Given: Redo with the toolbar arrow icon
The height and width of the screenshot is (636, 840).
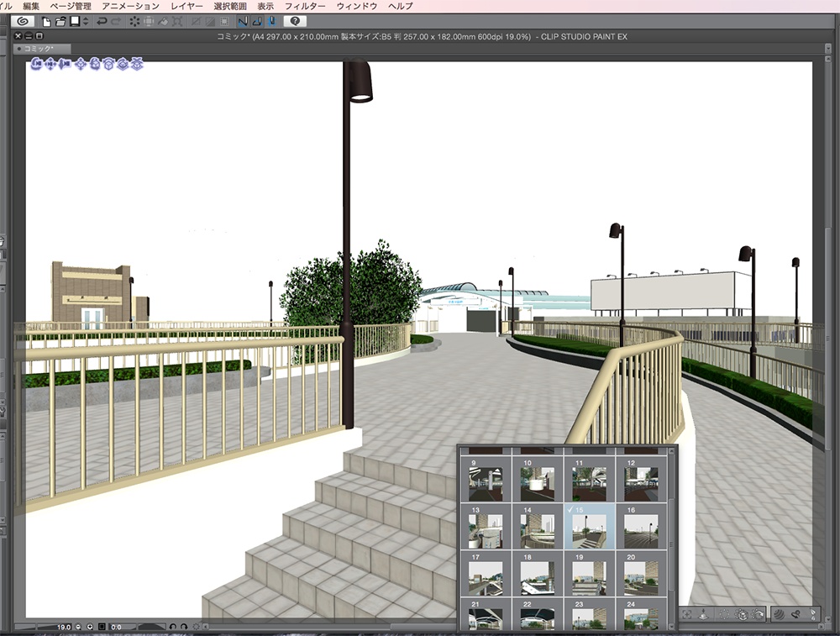Looking at the screenshot, I should pyautogui.click(x=116, y=22).
